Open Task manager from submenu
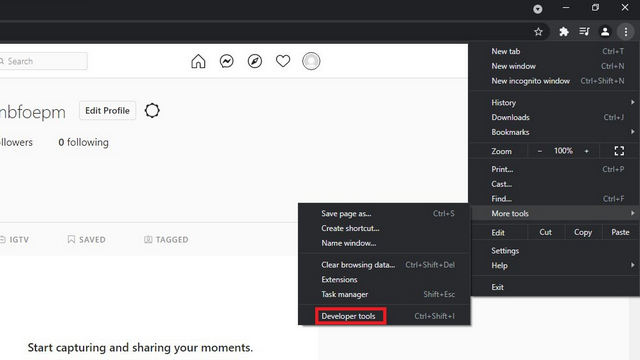 point(384,294)
